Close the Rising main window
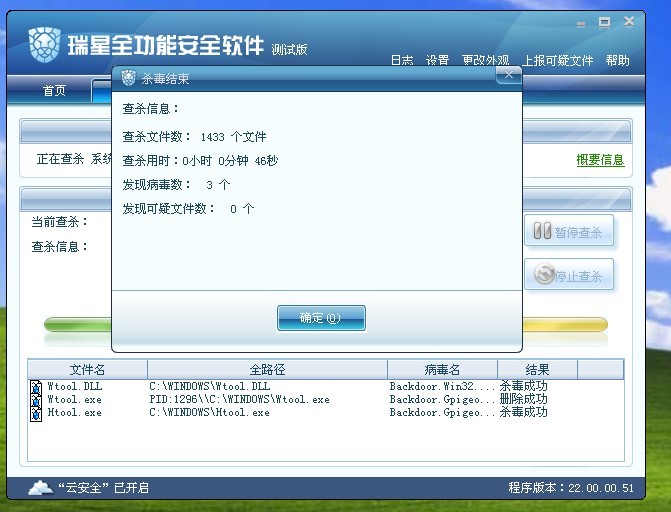671x512 pixels. tap(629, 21)
